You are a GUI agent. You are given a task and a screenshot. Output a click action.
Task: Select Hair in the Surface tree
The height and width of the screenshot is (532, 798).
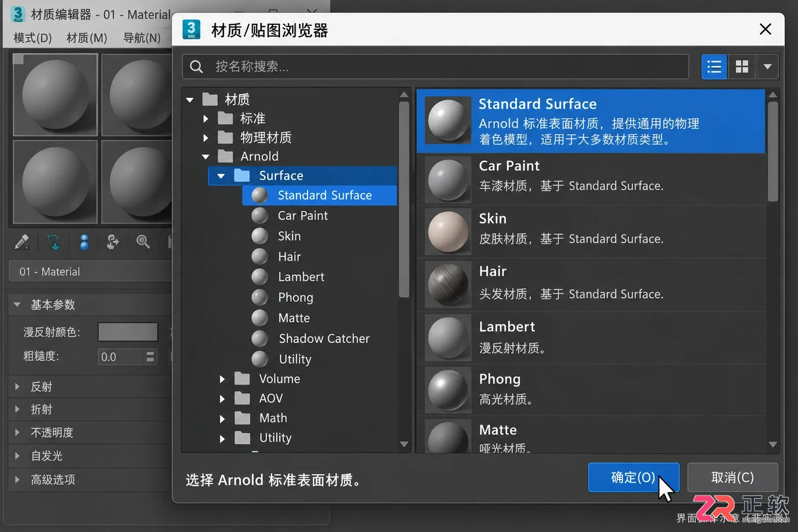point(289,257)
